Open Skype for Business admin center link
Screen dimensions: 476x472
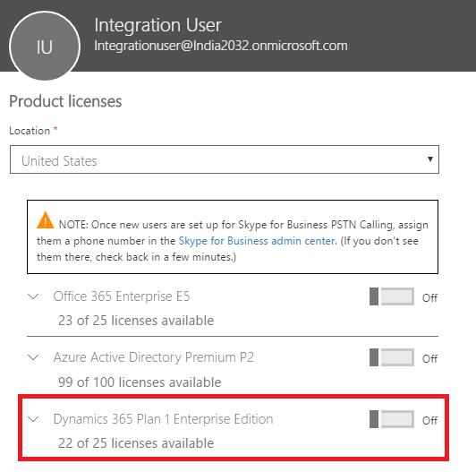click(258, 241)
